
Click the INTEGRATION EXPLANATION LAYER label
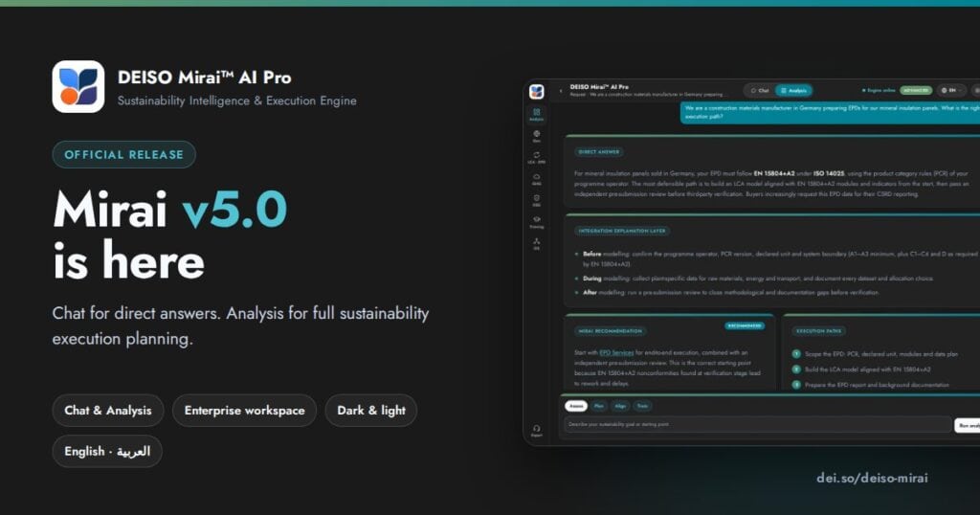(622, 231)
